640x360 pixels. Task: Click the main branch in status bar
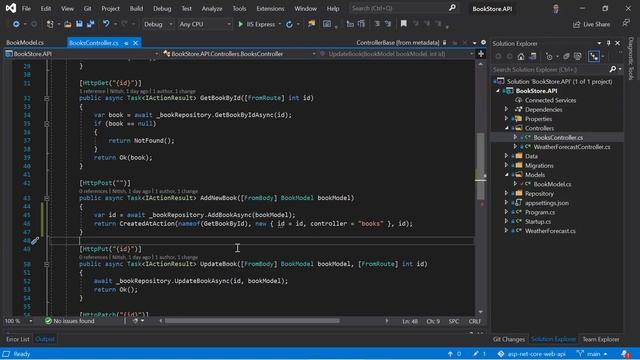coord(592,354)
